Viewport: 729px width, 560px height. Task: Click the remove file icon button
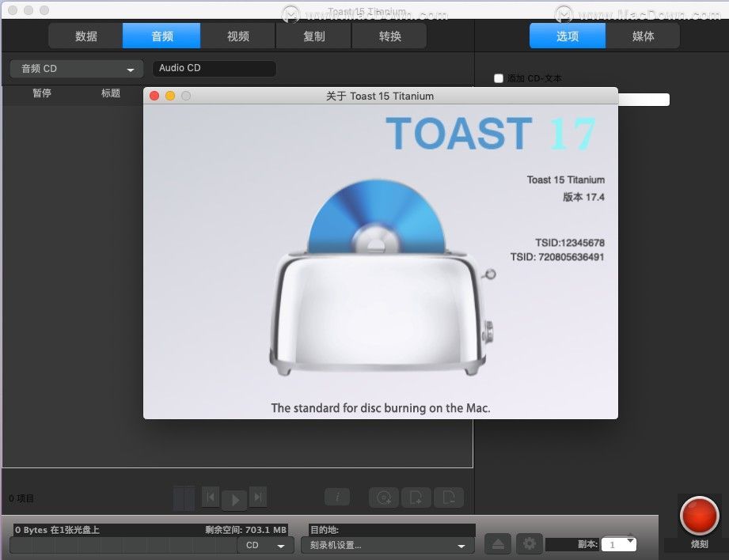[x=449, y=498]
